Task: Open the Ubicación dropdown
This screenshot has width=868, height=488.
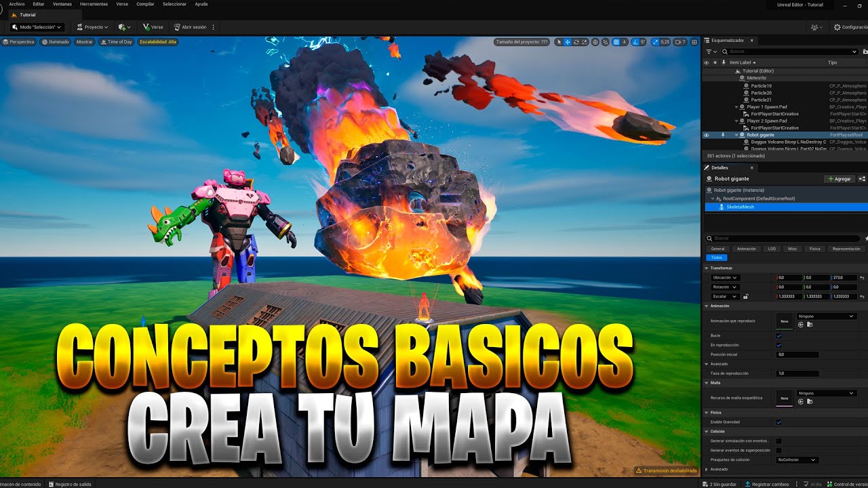Action: pos(724,278)
